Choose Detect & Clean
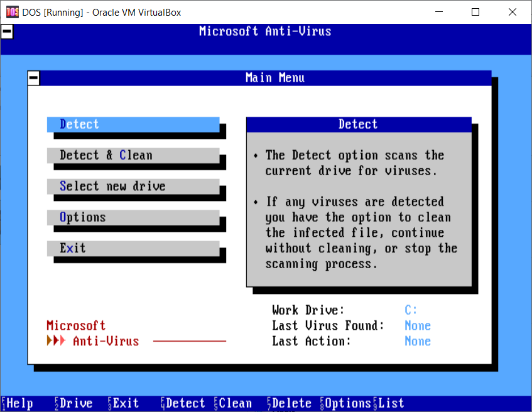 pyautogui.click(x=133, y=155)
